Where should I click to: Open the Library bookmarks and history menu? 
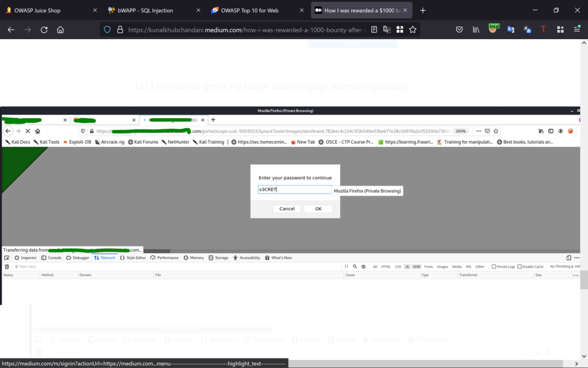(476, 30)
